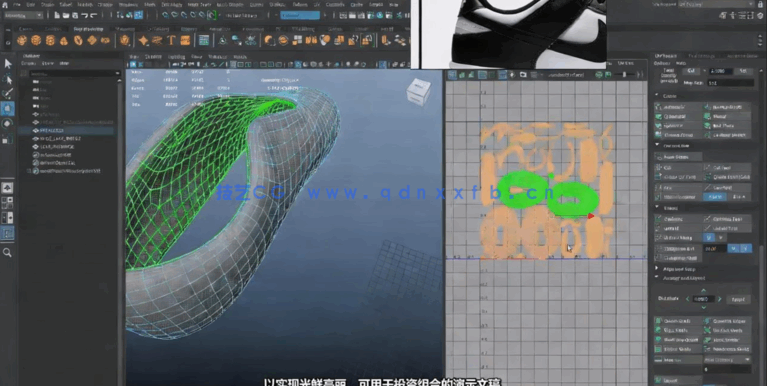Activate the highlighted Move tool in toolbox

click(x=8, y=109)
